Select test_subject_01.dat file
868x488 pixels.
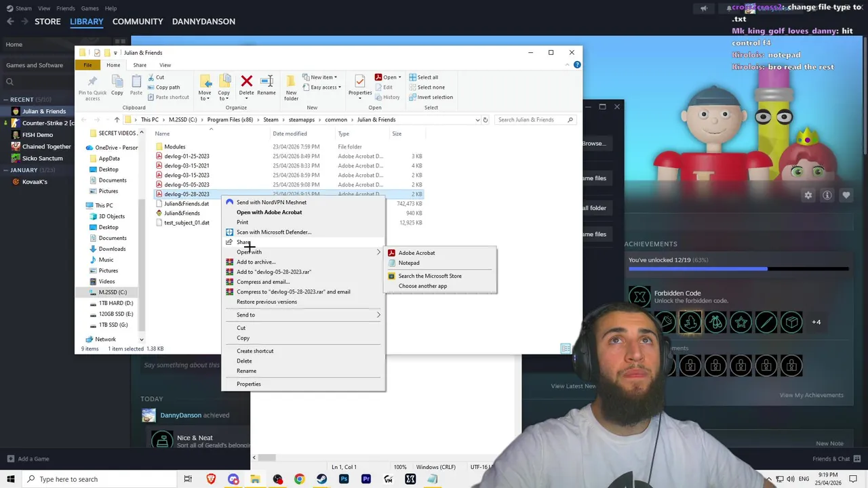(186, 222)
